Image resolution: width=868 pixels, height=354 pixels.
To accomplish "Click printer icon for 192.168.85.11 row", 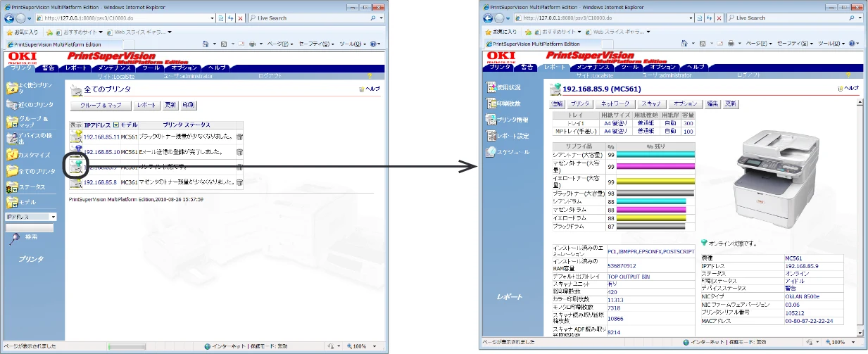I will tap(77, 137).
